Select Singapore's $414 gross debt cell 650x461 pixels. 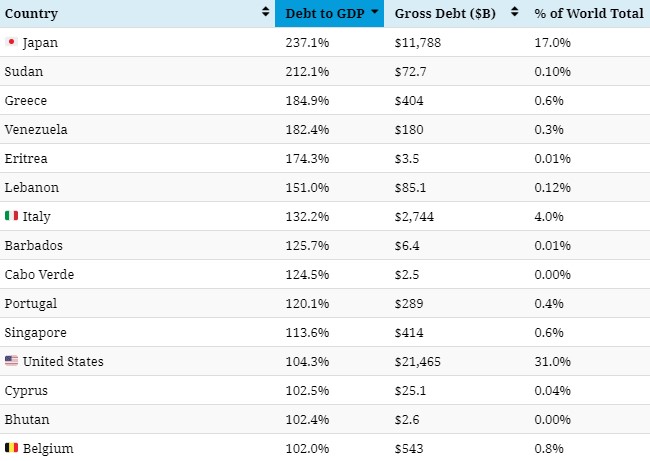point(409,333)
